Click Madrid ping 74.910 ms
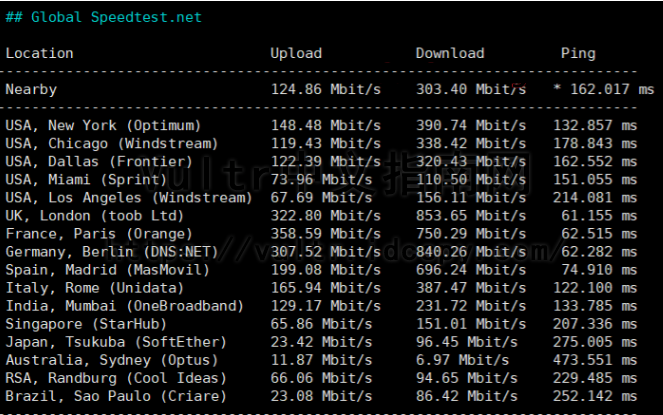 599,270
